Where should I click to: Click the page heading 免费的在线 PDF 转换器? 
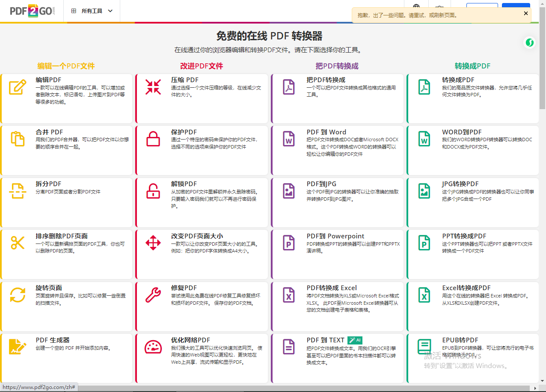270,36
